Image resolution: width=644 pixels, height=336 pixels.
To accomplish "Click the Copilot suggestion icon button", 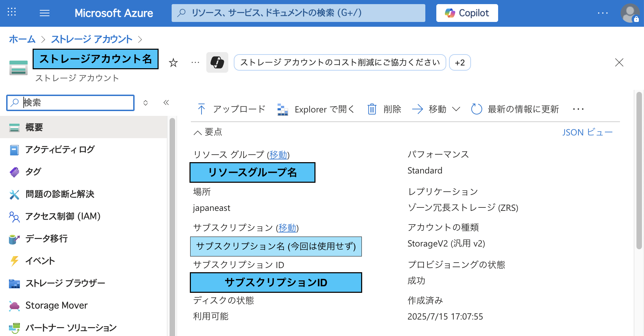I will pos(217,62).
